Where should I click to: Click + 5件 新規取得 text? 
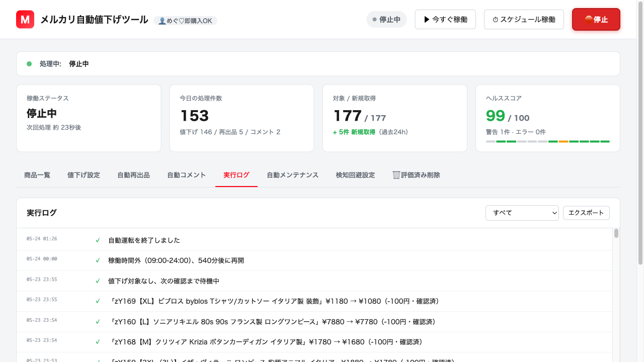[x=354, y=132]
